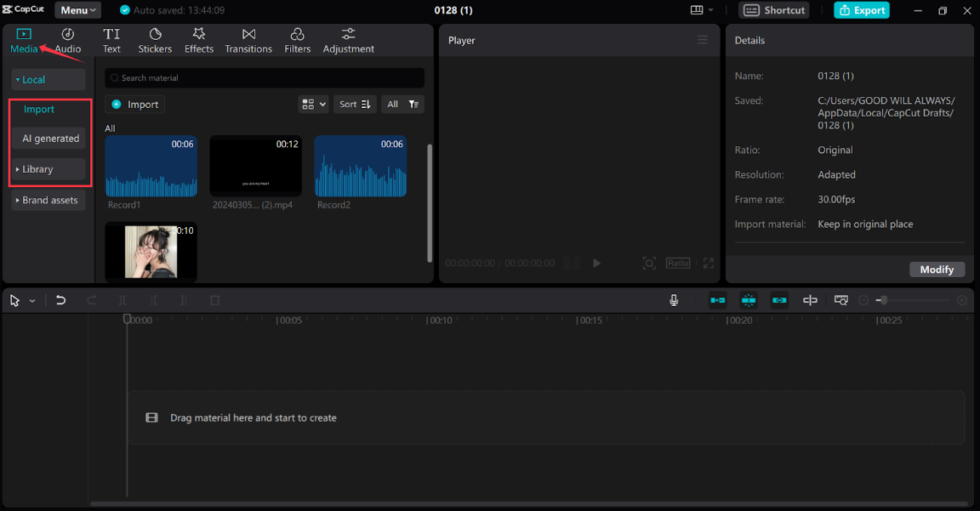Click the Drag material here track area

pyautogui.click(x=545, y=418)
